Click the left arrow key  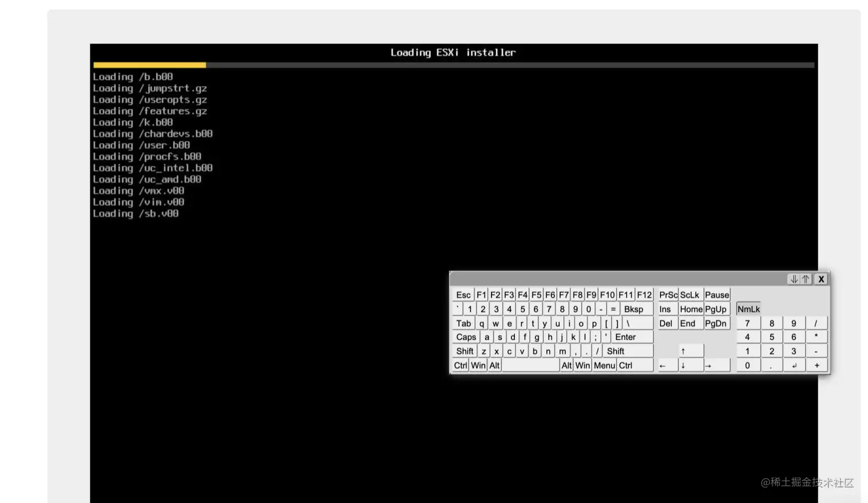pyautogui.click(x=668, y=365)
